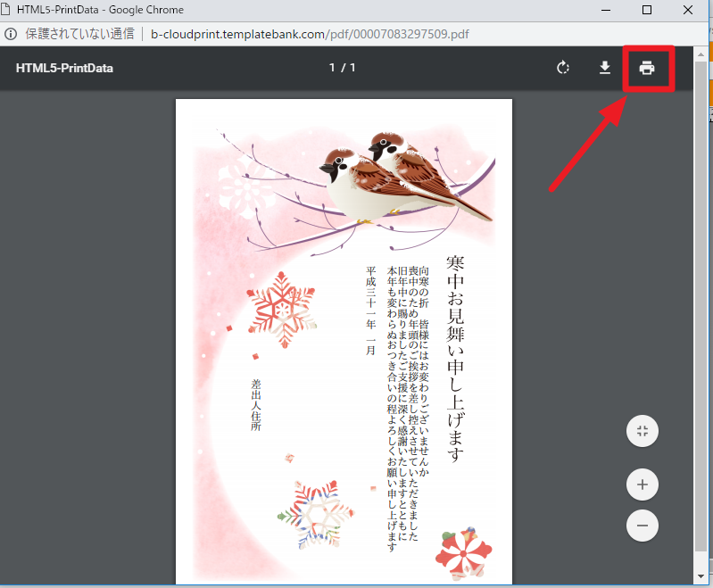
Task: Click the 平成三十一年 一月 date text
Action: [371, 310]
